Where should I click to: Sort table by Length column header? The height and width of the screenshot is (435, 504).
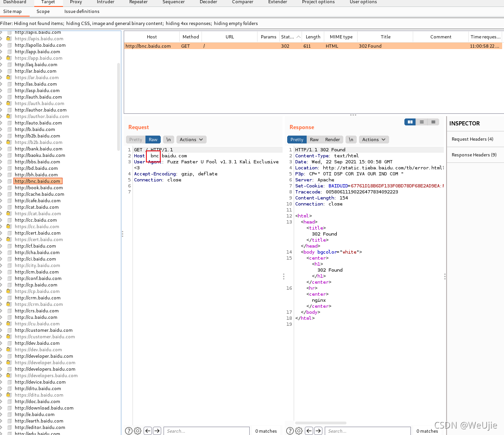(313, 37)
